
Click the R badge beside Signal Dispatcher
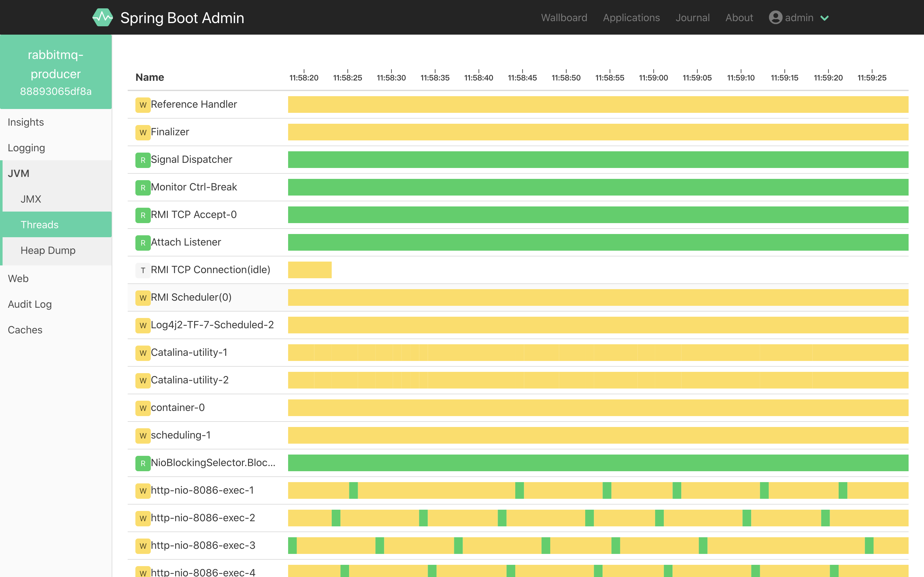point(143,160)
